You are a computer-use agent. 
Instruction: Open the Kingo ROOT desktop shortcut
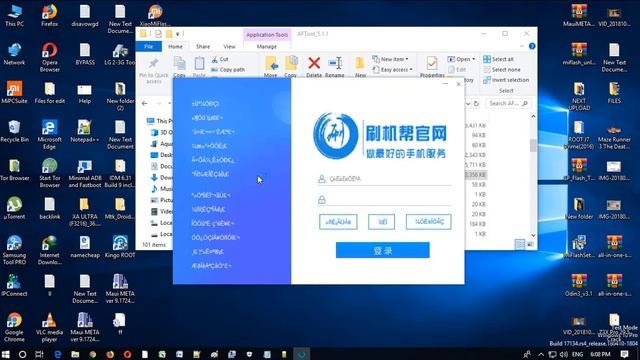click(x=120, y=247)
